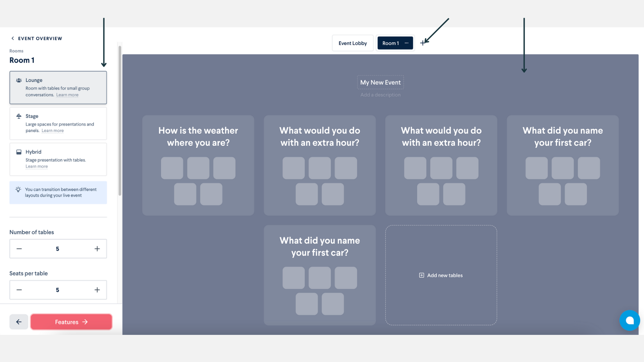Open the chat support bubble
This screenshot has width=644, height=362.
tap(630, 320)
